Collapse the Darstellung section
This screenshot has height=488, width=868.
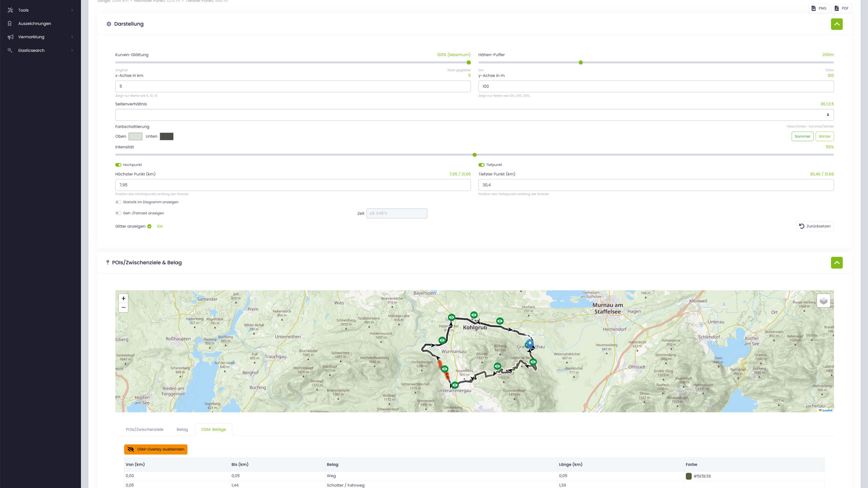tap(836, 24)
